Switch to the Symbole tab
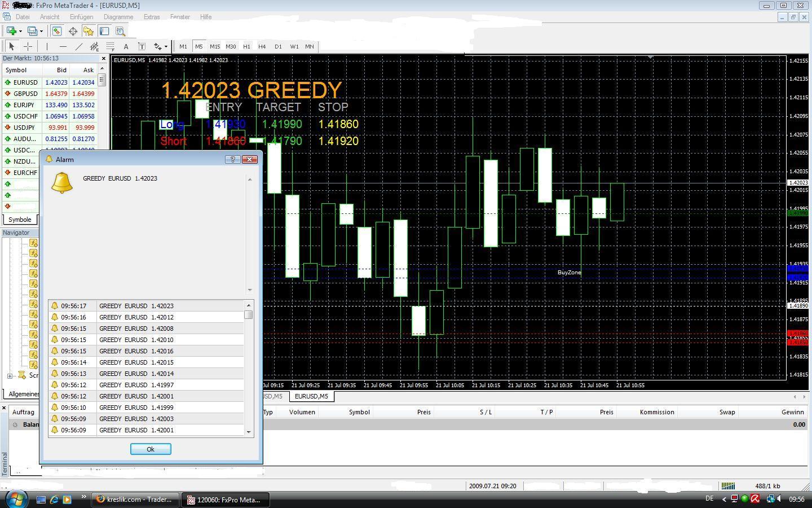 point(20,220)
